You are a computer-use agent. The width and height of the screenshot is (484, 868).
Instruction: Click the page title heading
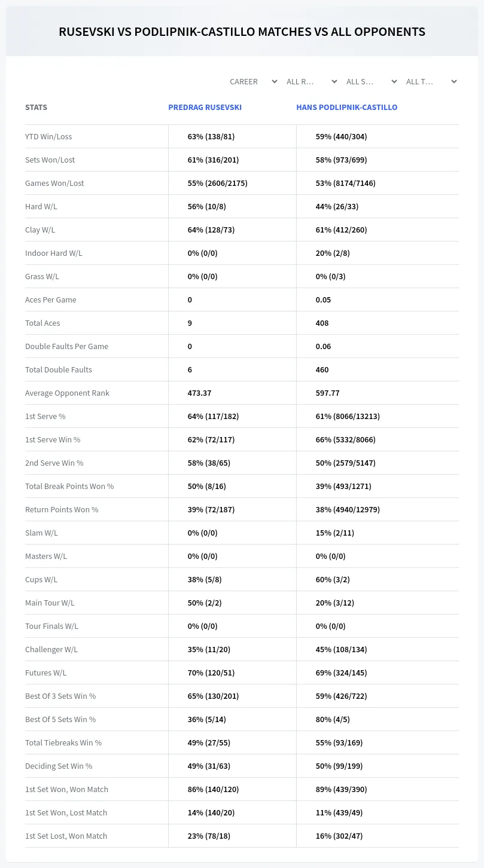242,32
